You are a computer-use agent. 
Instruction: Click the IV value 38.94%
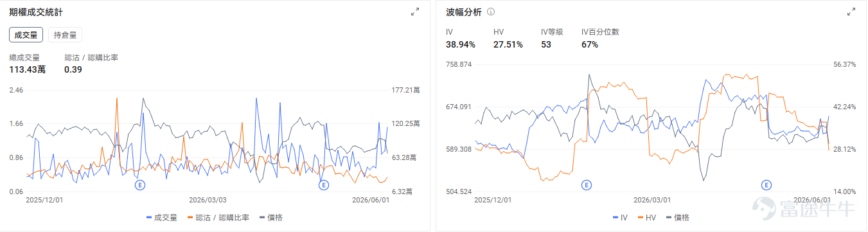(x=460, y=44)
